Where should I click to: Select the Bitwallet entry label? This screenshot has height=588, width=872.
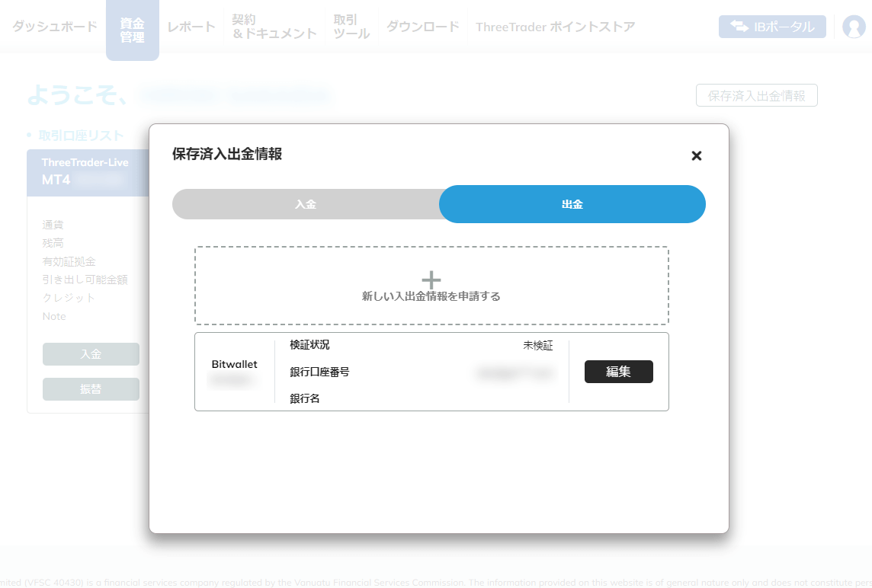point(234,364)
